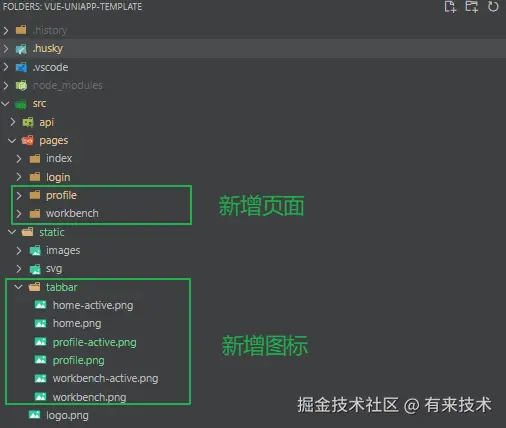Select the node_modules folder label
Screen dimensions: 506x428
68,86
